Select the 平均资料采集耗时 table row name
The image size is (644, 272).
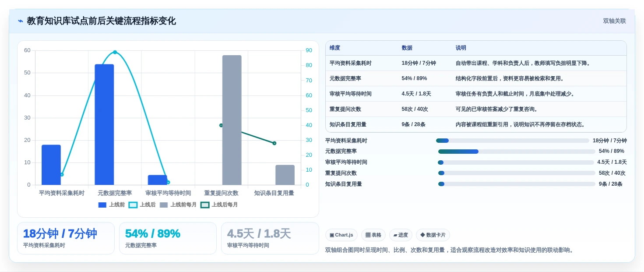[351, 63]
